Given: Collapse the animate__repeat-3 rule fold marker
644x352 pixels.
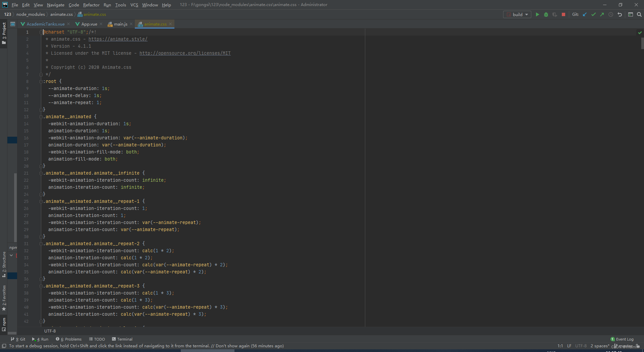Looking at the screenshot, I should (41, 286).
